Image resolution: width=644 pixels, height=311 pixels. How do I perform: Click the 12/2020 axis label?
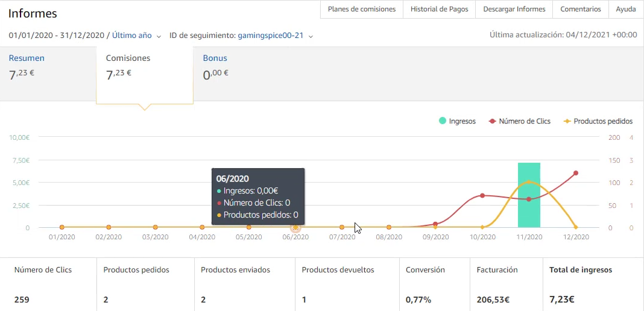[x=576, y=237]
